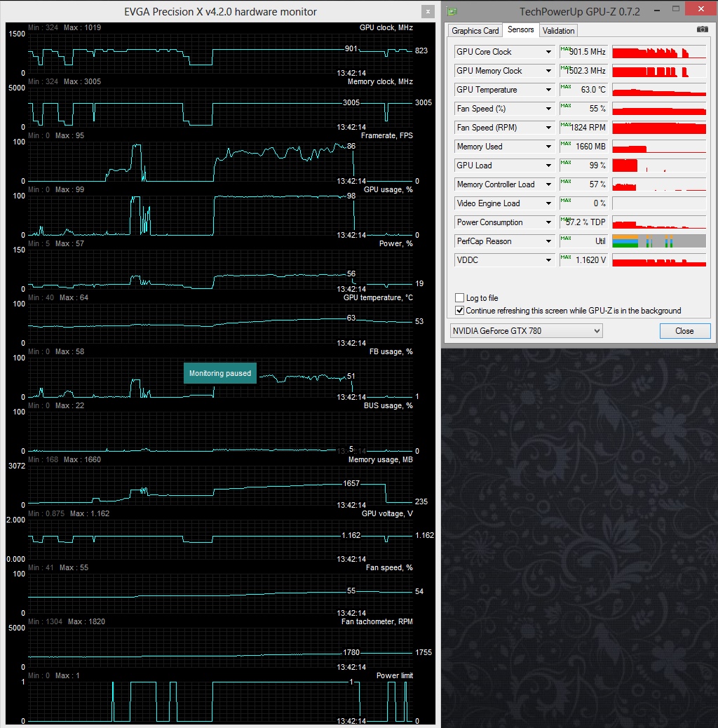Open the Fan Speed (RPM) sensor dropdown
This screenshot has height=728, width=718.
click(x=548, y=127)
